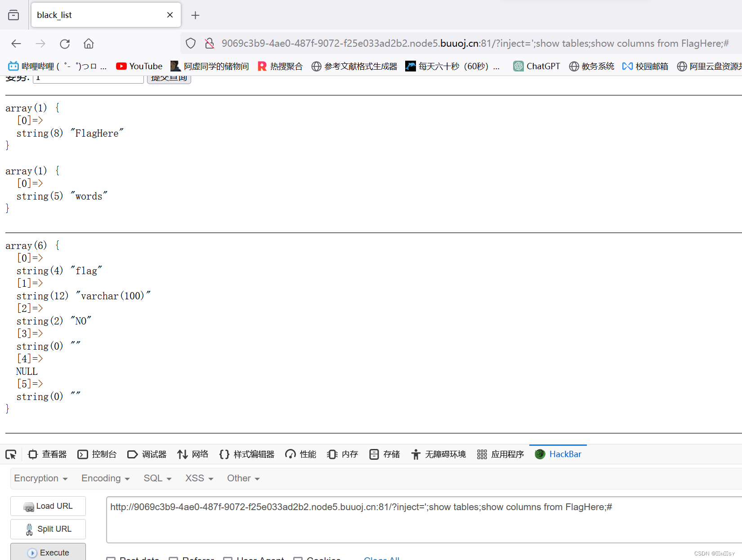Click the tracking protection shield icon

(190, 43)
